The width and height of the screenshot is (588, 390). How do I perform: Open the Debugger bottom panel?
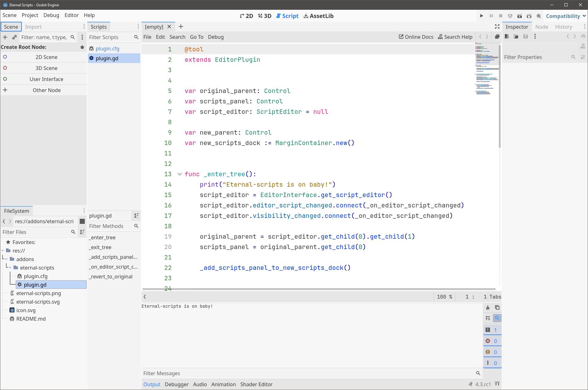pyautogui.click(x=176, y=384)
